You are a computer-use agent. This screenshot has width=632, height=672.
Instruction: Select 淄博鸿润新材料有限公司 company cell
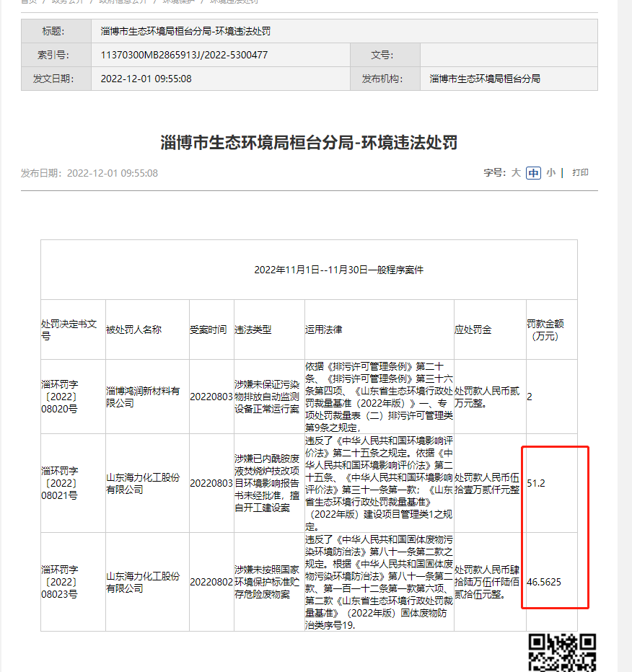click(147, 397)
